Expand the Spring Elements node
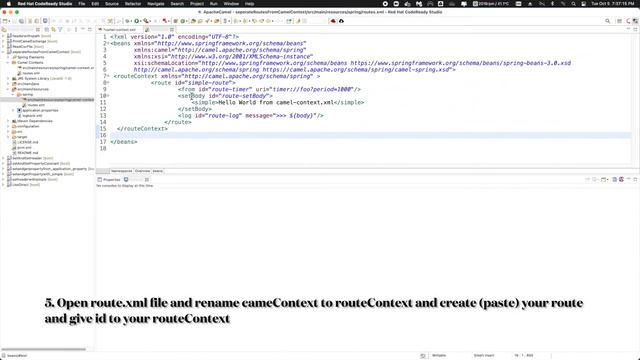Screen dimensions: 640x360 click(x=9, y=57)
